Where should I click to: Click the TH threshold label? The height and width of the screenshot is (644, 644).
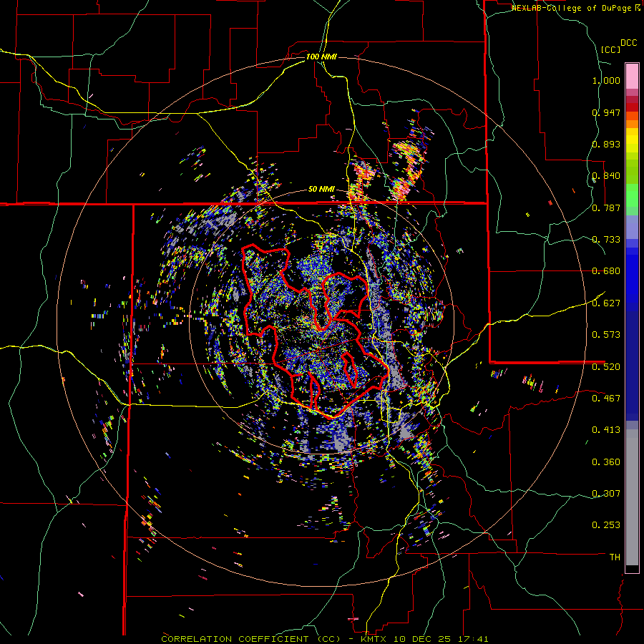coord(615,557)
